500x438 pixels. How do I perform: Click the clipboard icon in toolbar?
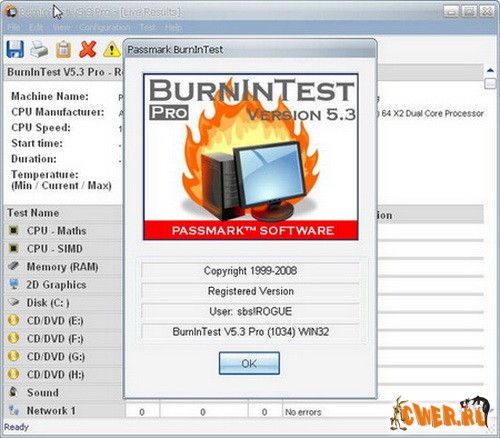click(x=63, y=49)
